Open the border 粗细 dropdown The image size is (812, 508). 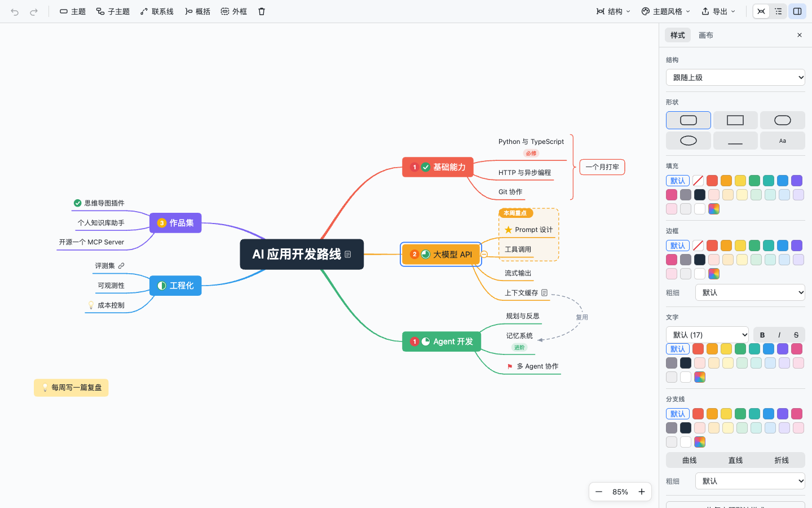(x=750, y=292)
